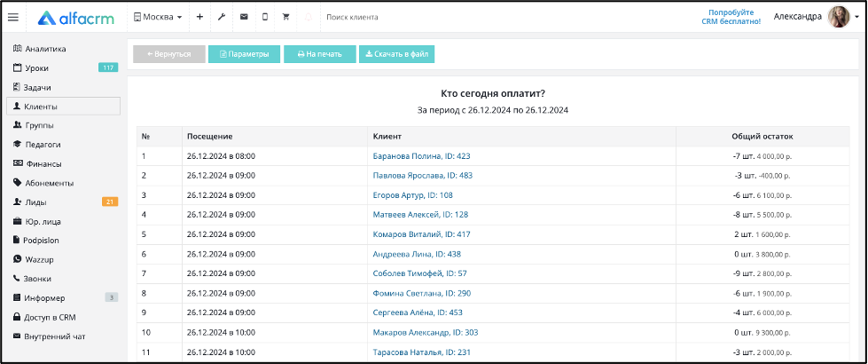The image size is (868, 364).
Task: Open the shopping cart icon
Action: (x=286, y=17)
